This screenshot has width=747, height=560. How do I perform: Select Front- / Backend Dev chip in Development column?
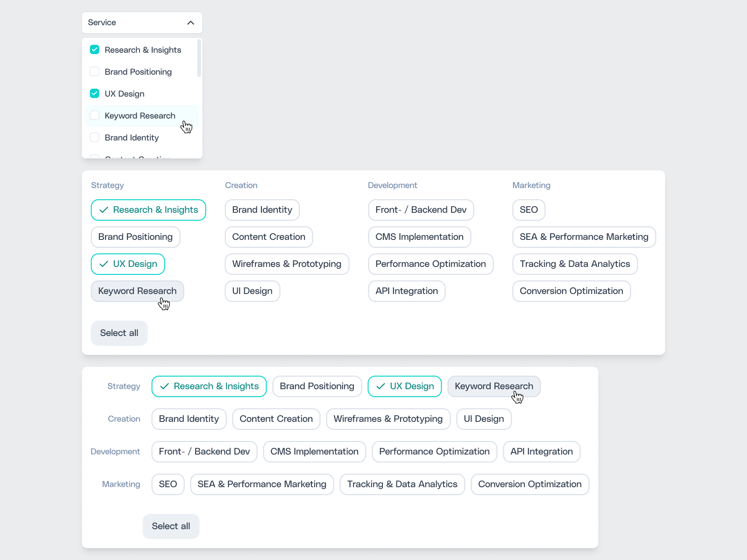(421, 210)
